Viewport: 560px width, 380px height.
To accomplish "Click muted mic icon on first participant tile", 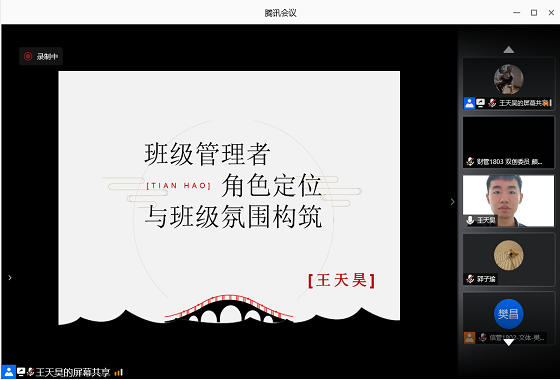I will [492, 103].
